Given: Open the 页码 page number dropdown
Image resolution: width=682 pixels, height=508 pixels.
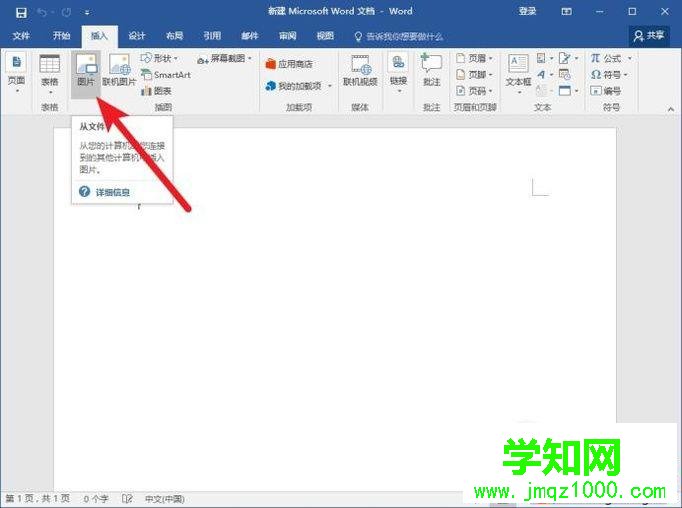Looking at the screenshot, I should (474, 90).
